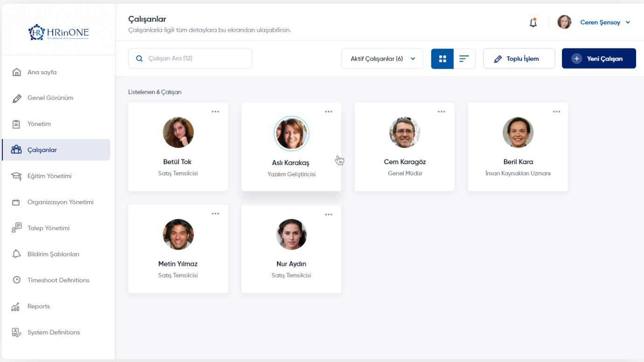This screenshot has height=362, width=644.
Task: Open more options on Nur Aydın card
Action: [329, 215]
